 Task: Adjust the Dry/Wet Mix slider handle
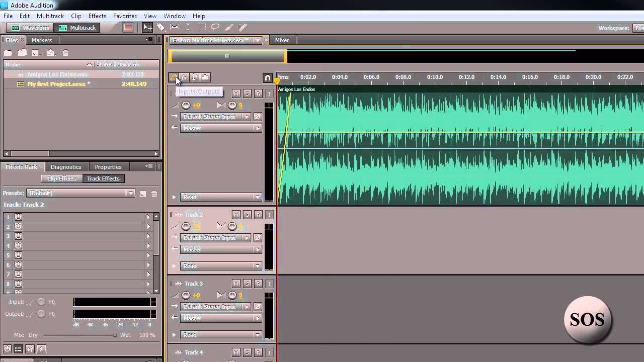point(115,335)
